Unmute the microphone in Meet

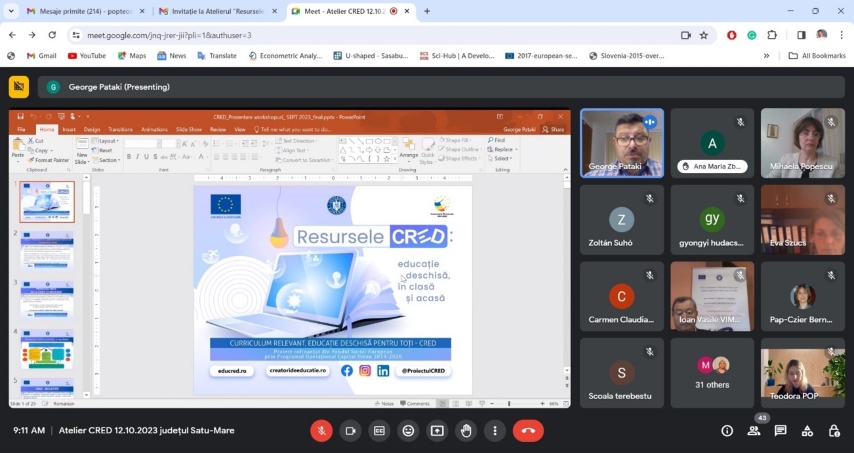pyautogui.click(x=322, y=430)
